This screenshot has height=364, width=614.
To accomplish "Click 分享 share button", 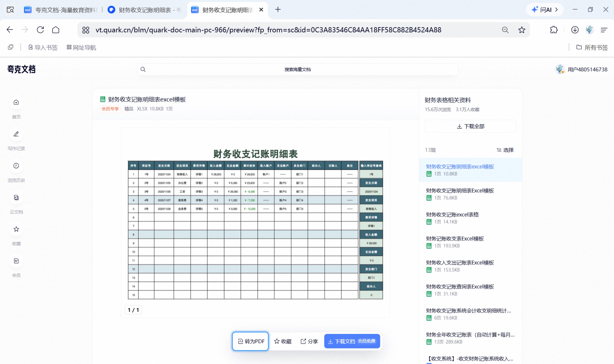I will (x=309, y=341).
